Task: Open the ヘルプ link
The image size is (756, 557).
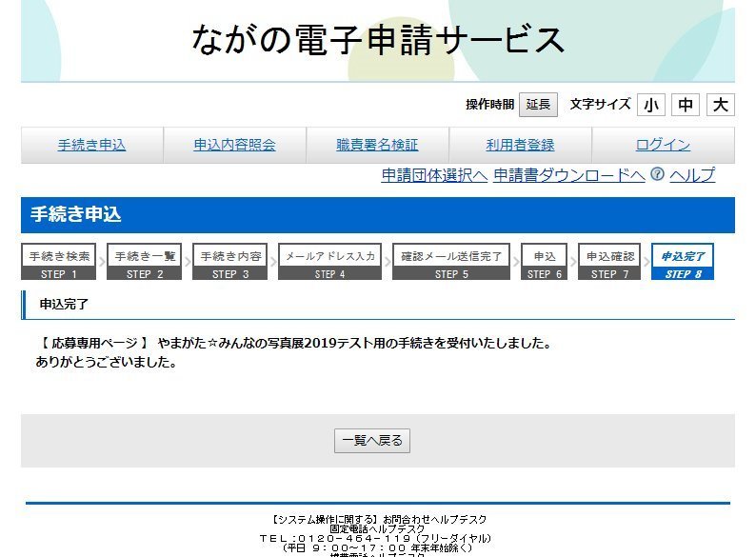Action: (692, 175)
